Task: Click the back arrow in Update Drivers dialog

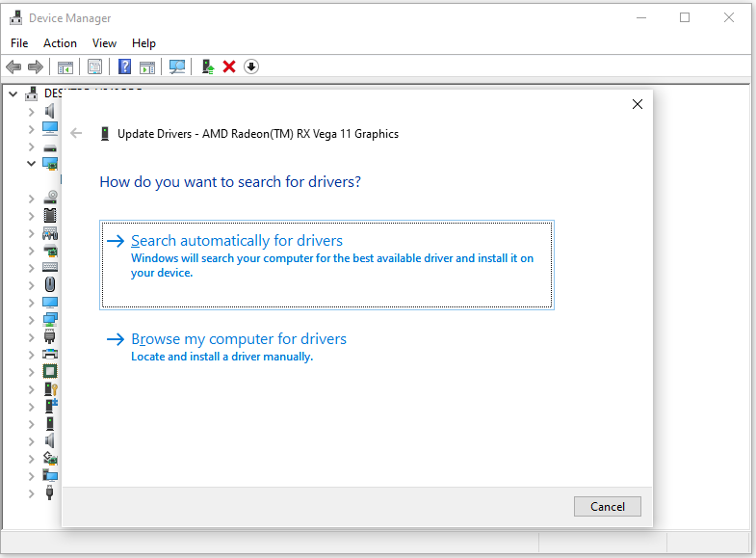Action: click(76, 133)
